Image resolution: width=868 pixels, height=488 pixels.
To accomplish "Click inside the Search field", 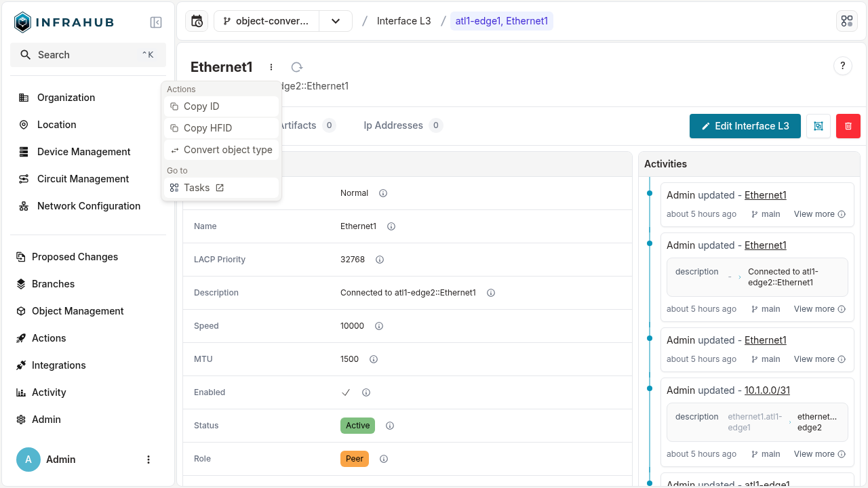I will point(87,54).
